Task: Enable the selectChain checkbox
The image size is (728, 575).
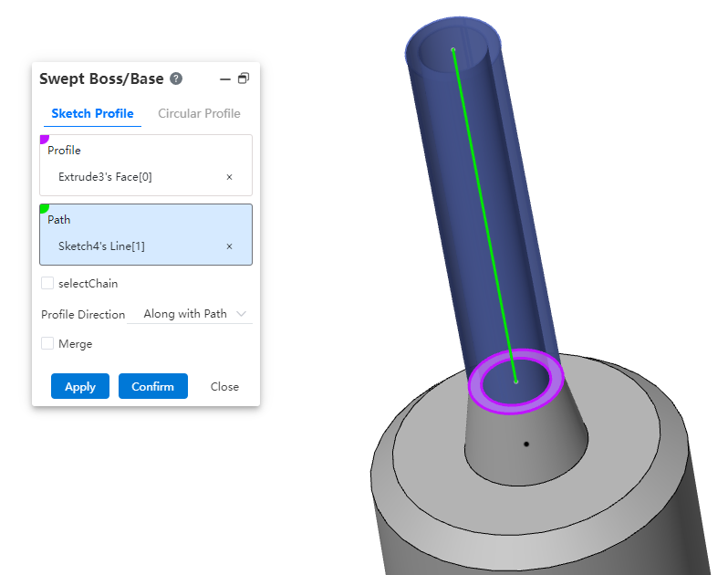Action: 47,283
